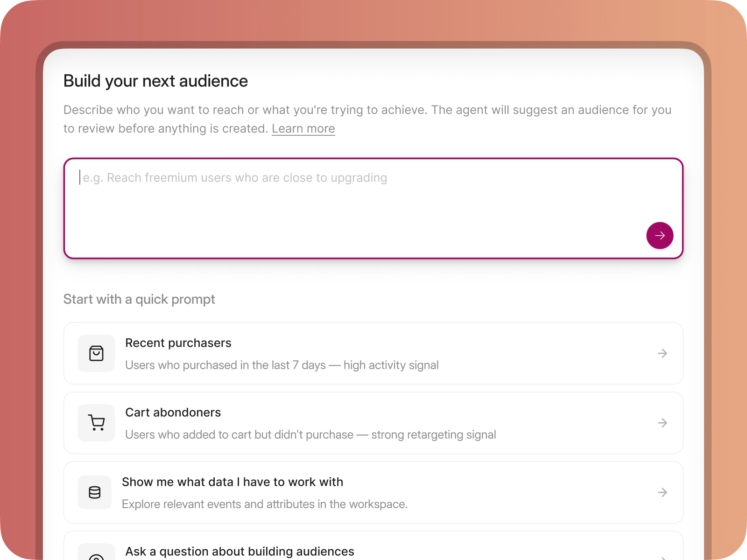Open the Learn more link
The width and height of the screenshot is (747, 560).
[303, 128]
